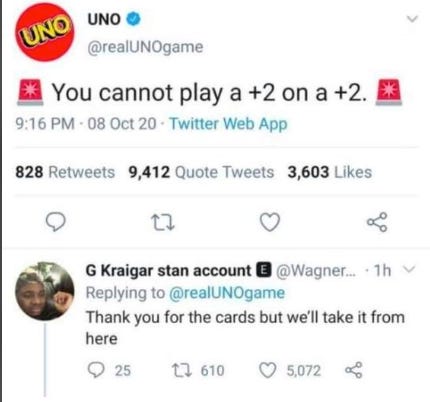View the 828 Retweets list
The width and height of the screenshot is (430, 402).
(65, 172)
